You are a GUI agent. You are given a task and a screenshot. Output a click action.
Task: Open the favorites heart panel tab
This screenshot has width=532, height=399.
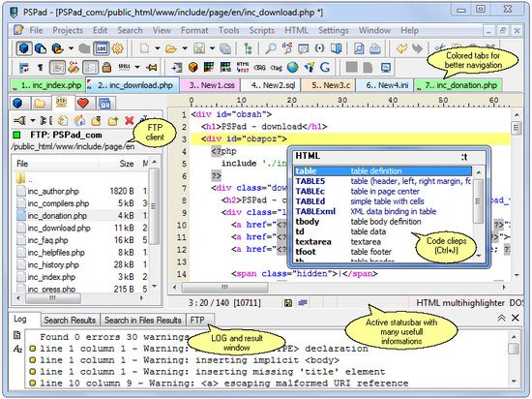(x=83, y=103)
